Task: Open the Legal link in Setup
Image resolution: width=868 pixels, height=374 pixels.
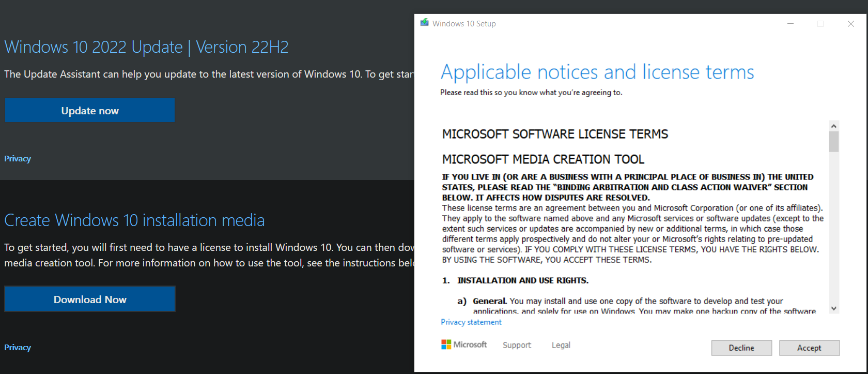Action: tap(561, 345)
